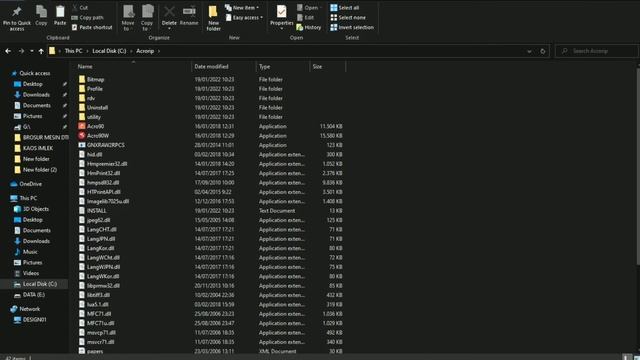The image size is (640, 360).
Task: Click Invert selection in ribbon
Action: tap(352, 27)
